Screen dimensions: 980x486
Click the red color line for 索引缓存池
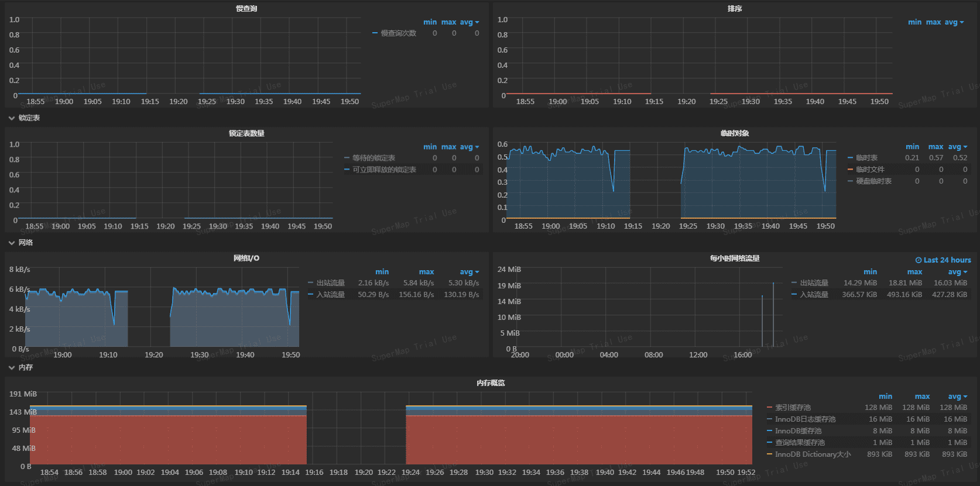770,408
